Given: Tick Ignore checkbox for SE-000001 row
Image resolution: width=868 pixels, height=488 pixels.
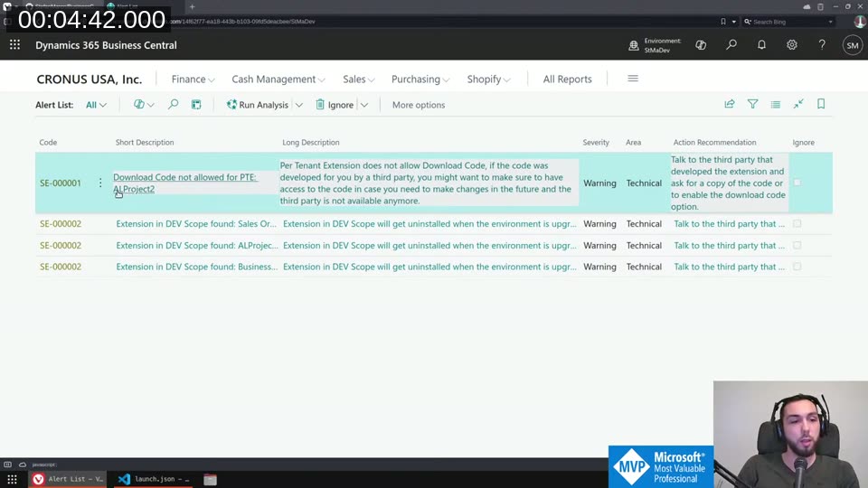Looking at the screenshot, I should click(x=797, y=183).
